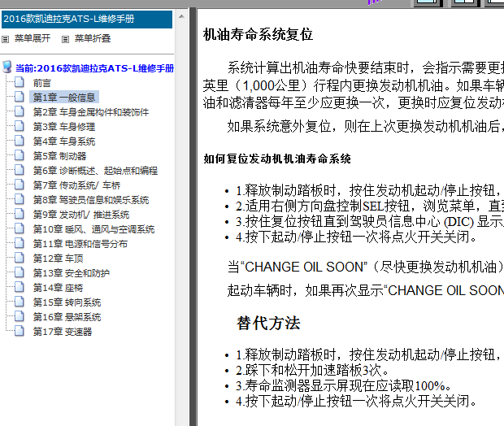504x426 pixels.
Task: Click the page icon beside 第15章 转向系统
Action: pyautogui.click(x=20, y=302)
